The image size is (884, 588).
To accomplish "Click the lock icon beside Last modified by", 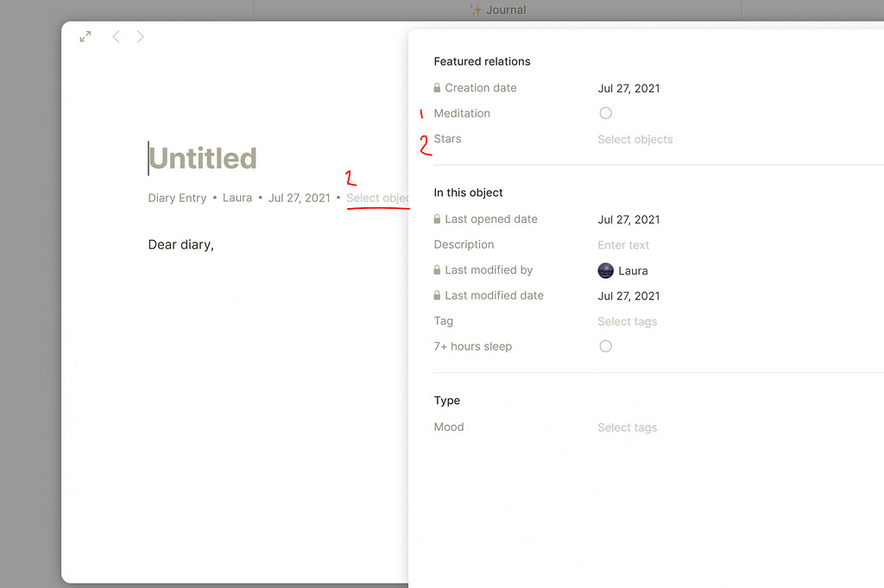I will tap(438, 269).
